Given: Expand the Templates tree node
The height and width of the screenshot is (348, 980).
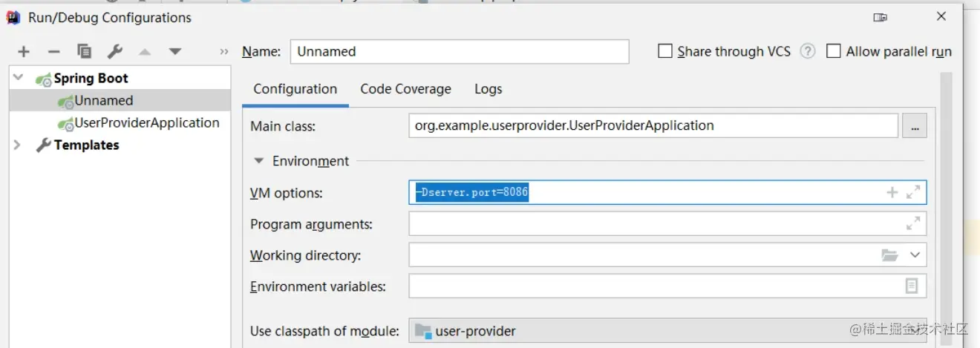Looking at the screenshot, I should [x=17, y=145].
